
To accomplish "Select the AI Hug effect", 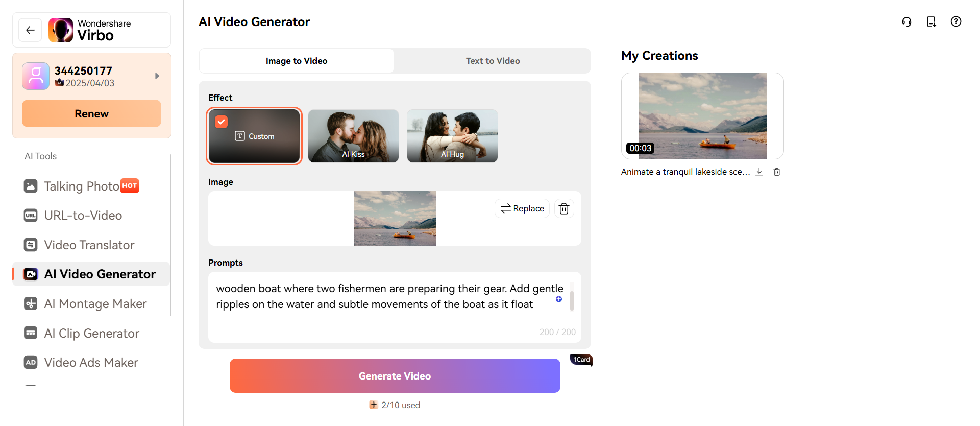I will coord(452,136).
